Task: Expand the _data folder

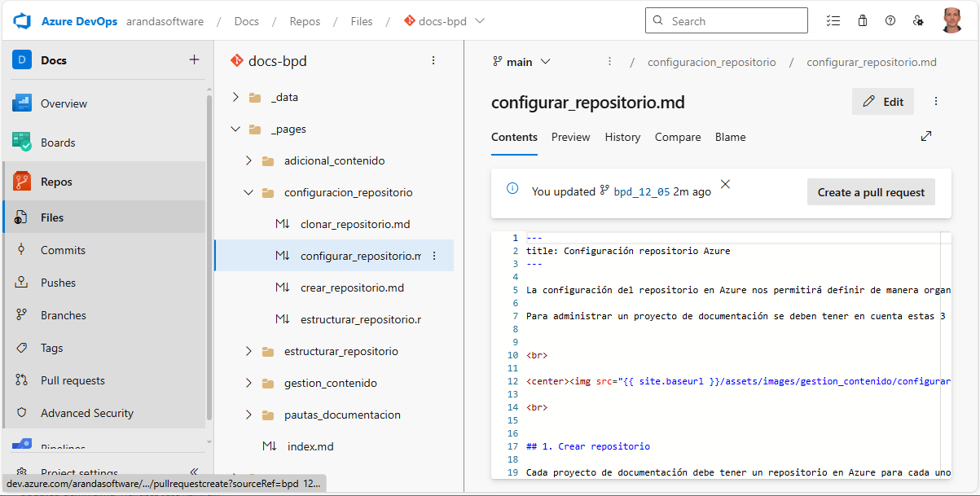Action: click(235, 97)
